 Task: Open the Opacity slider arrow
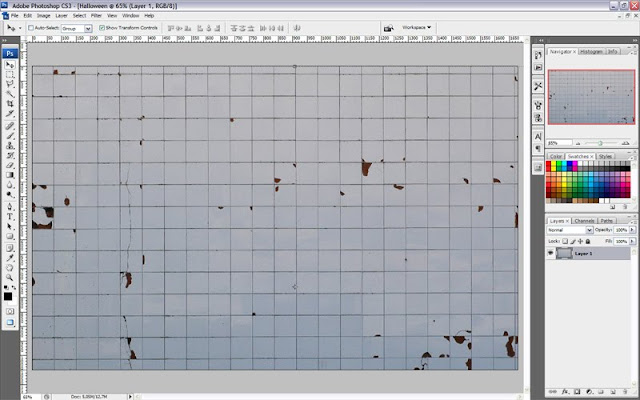pos(632,230)
